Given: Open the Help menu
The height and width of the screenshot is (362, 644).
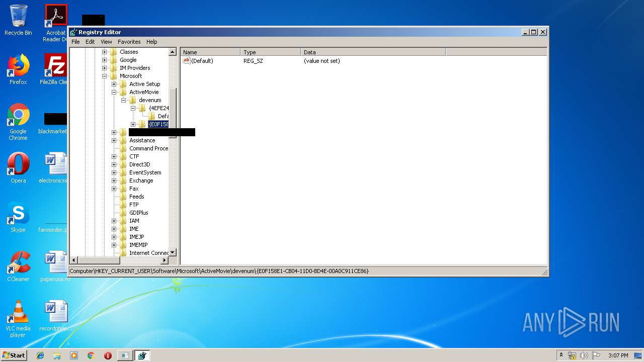Looking at the screenshot, I should [152, 42].
